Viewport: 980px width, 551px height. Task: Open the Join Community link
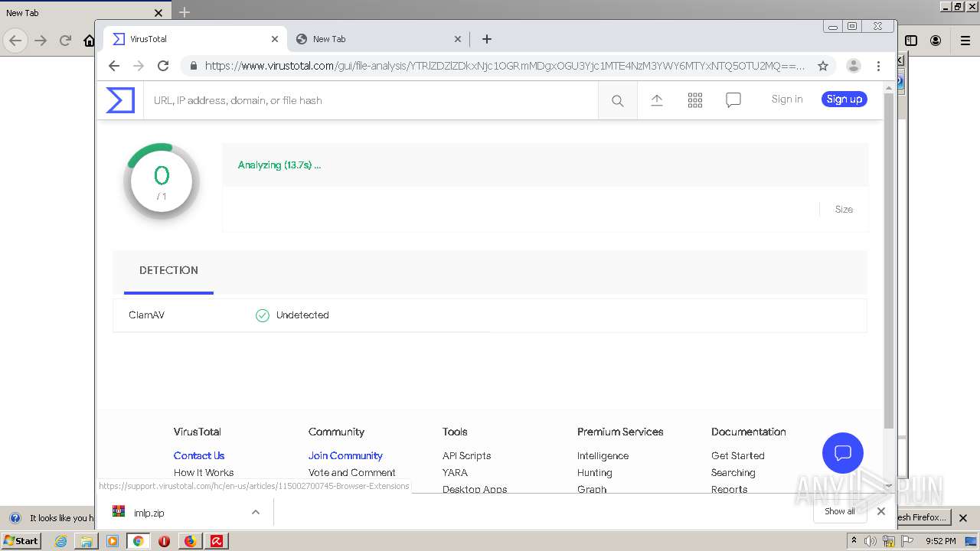click(345, 455)
